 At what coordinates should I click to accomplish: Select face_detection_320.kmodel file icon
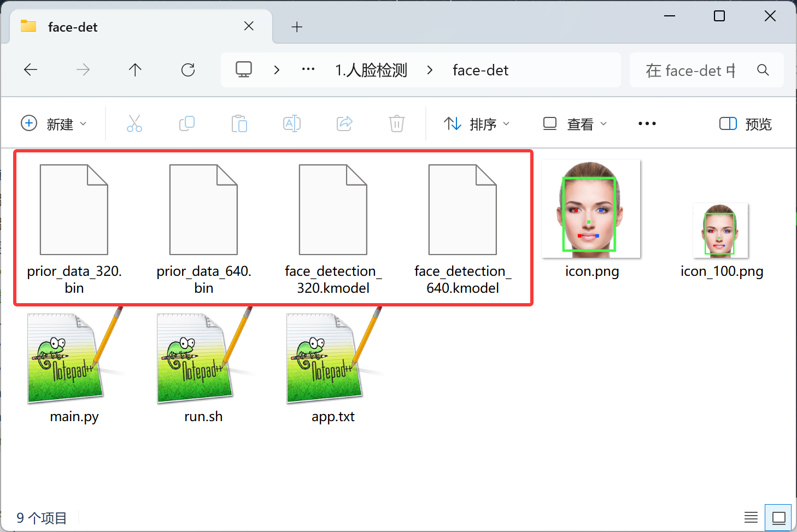click(x=333, y=210)
